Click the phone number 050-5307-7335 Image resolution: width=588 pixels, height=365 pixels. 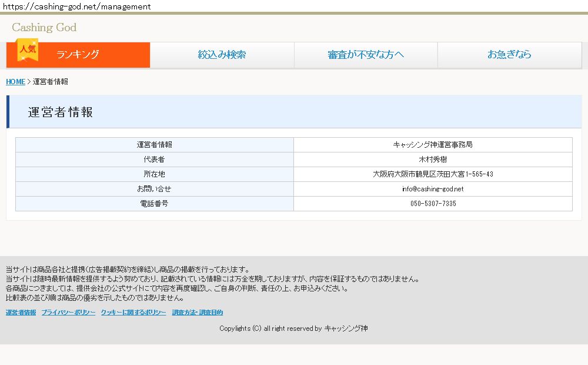pyautogui.click(x=433, y=204)
